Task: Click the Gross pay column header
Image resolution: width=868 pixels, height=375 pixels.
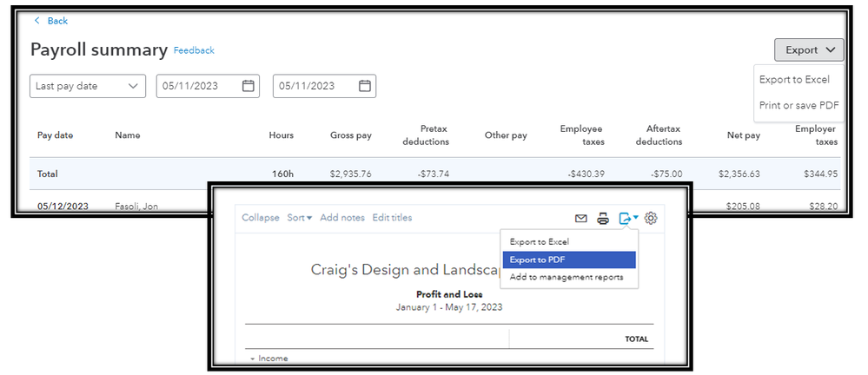Action: coord(351,135)
